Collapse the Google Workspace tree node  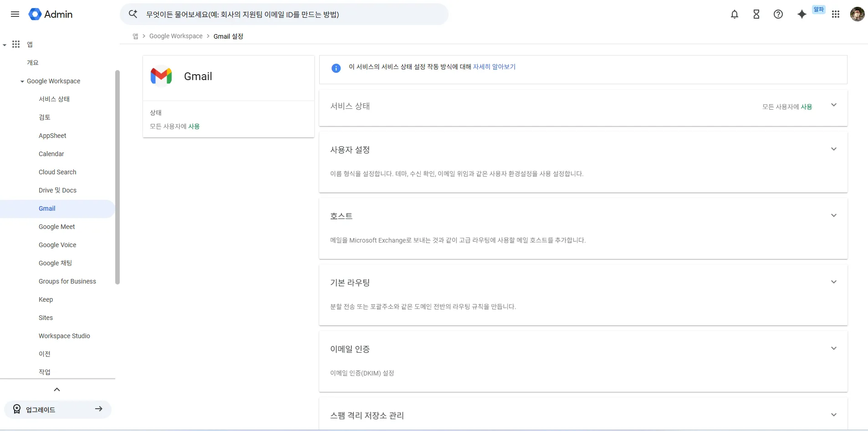click(x=22, y=81)
